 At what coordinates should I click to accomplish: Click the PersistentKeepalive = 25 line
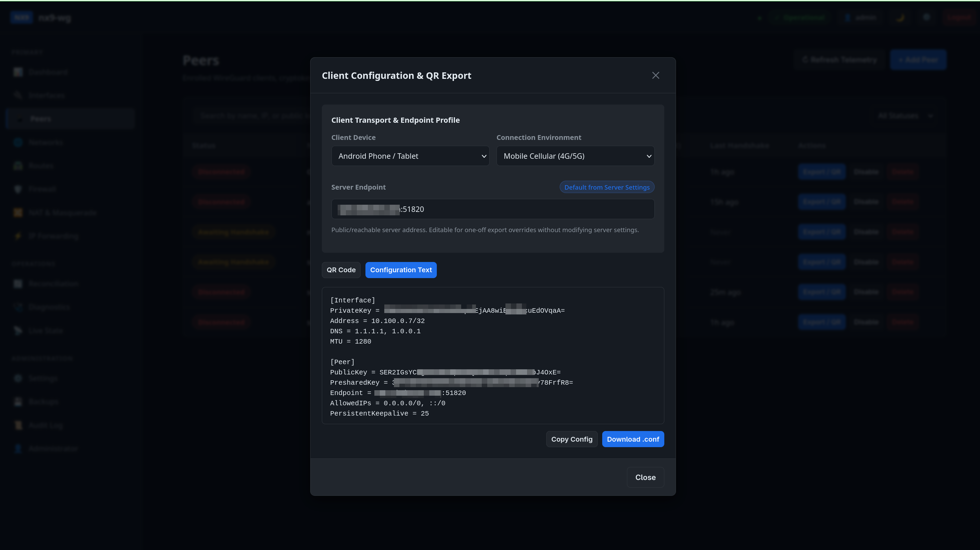(x=379, y=413)
